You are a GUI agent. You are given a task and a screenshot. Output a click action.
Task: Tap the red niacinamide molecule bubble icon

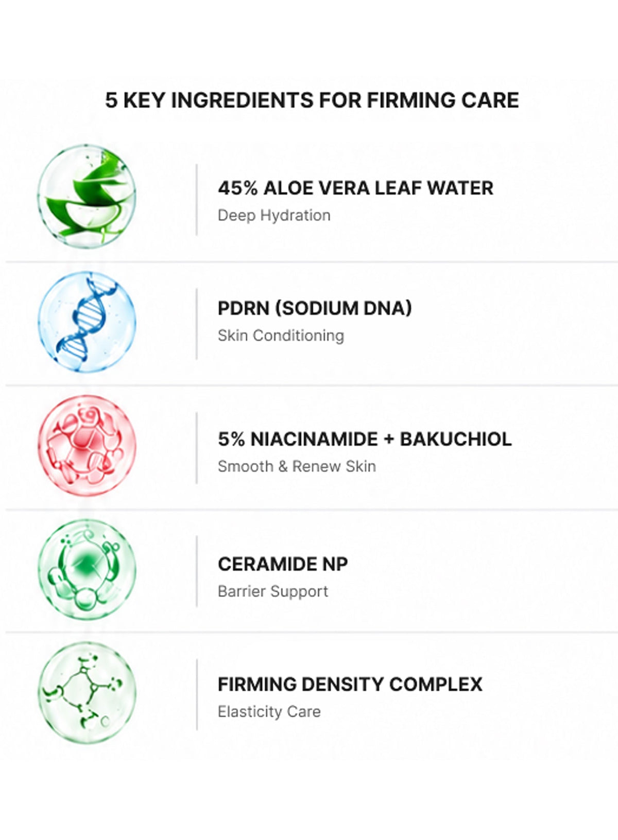pos(87,445)
